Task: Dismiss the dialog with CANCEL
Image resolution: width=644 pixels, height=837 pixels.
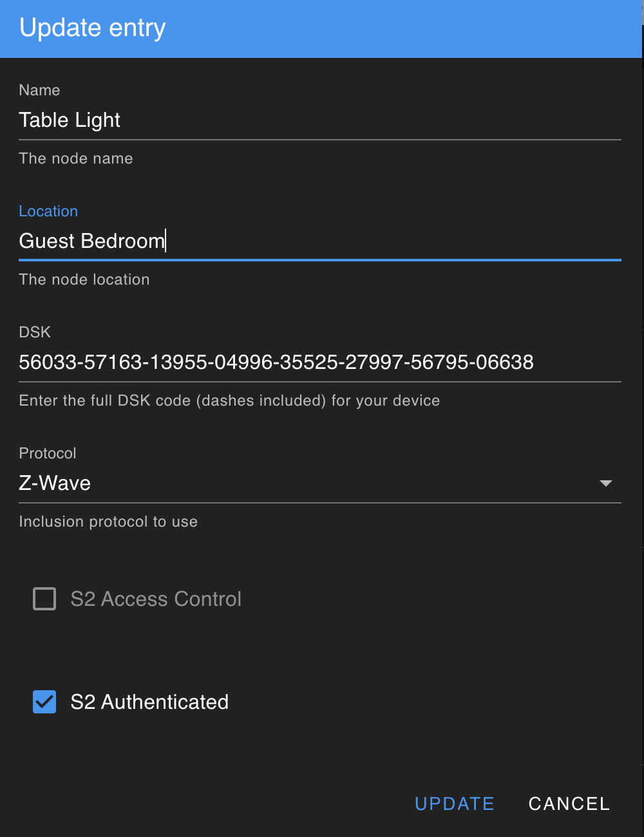Action: point(569,804)
